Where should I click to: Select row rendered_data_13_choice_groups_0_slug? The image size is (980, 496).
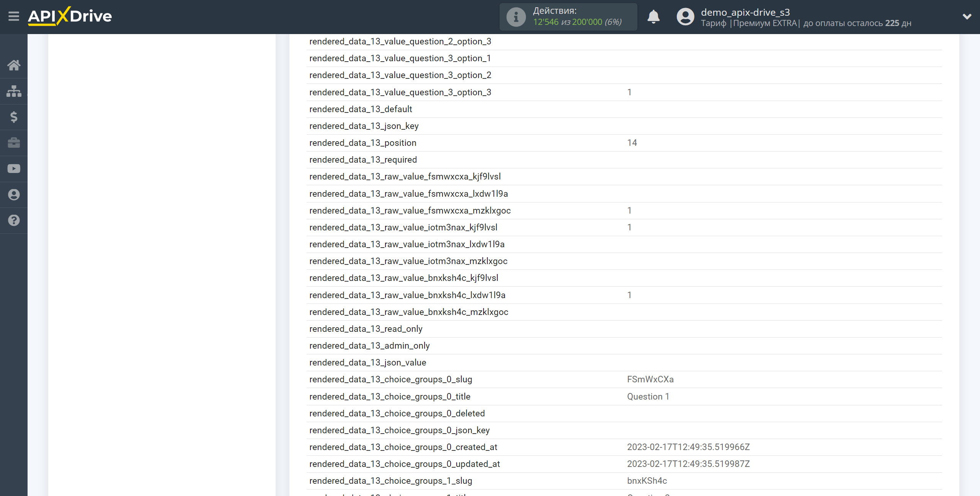(624, 379)
